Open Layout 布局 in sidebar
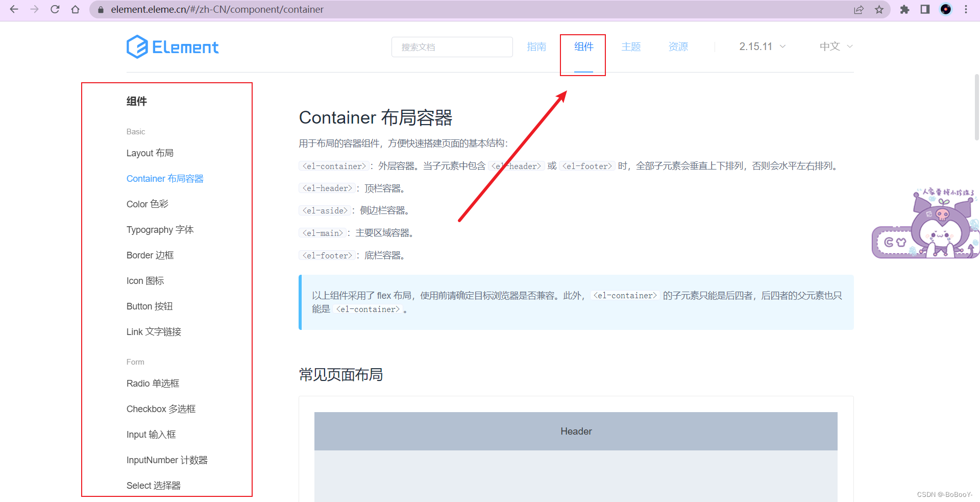980x502 pixels. point(150,153)
